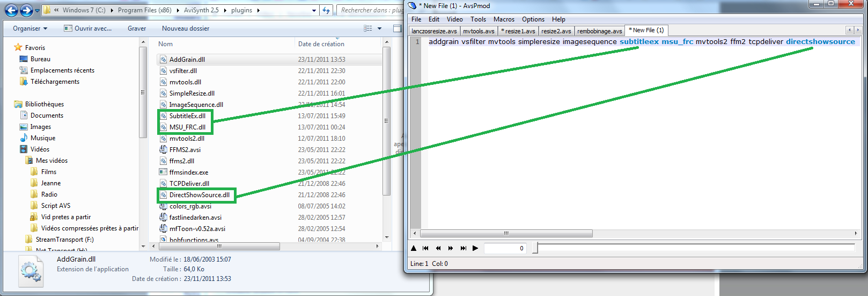The height and width of the screenshot is (296, 868).
Task: Toggle the preview pane icon in Explorer
Action: click(x=398, y=28)
